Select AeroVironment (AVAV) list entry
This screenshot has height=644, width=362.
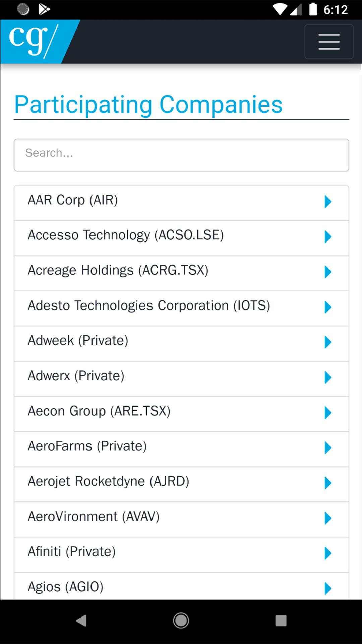click(x=181, y=520)
